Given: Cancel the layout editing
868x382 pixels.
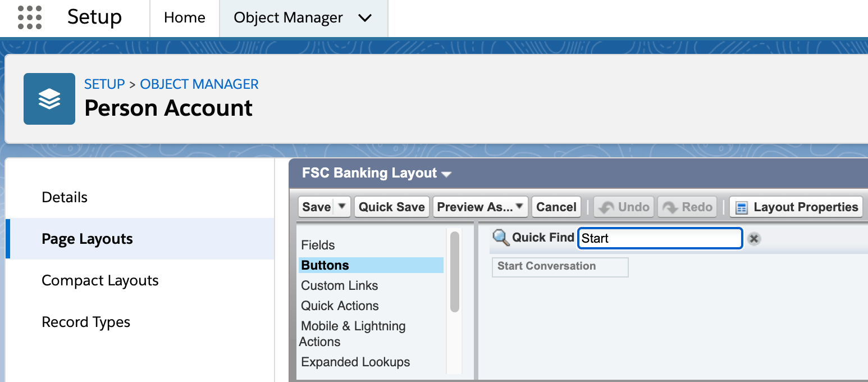Looking at the screenshot, I should coord(556,207).
